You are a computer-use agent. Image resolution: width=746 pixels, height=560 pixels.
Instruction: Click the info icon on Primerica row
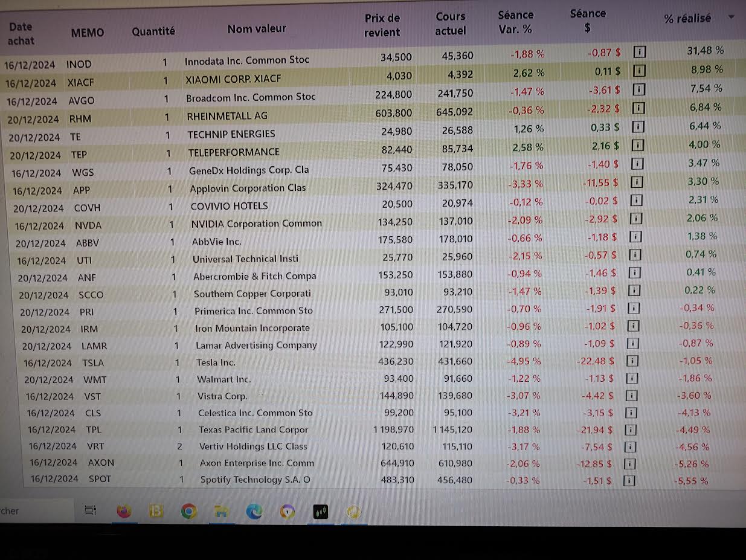634,309
